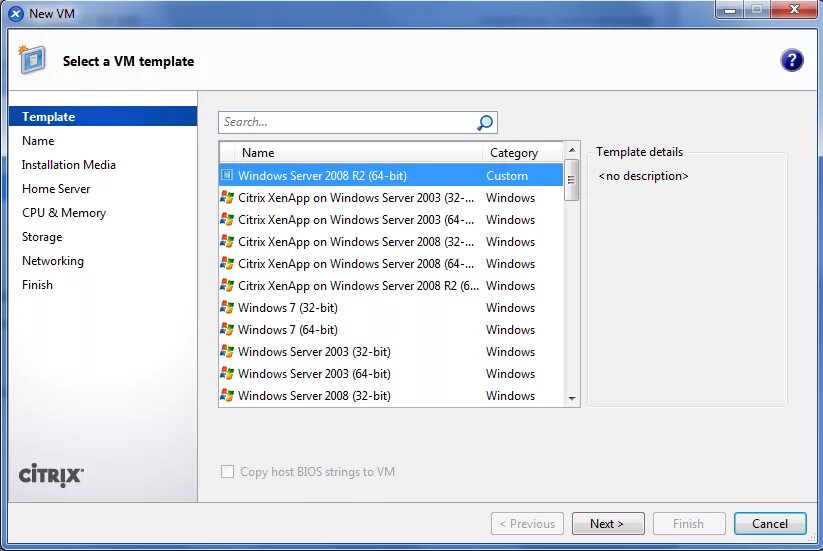This screenshot has height=551, width=823.
Task: Click the Cancel button
Action: (770, 524)
